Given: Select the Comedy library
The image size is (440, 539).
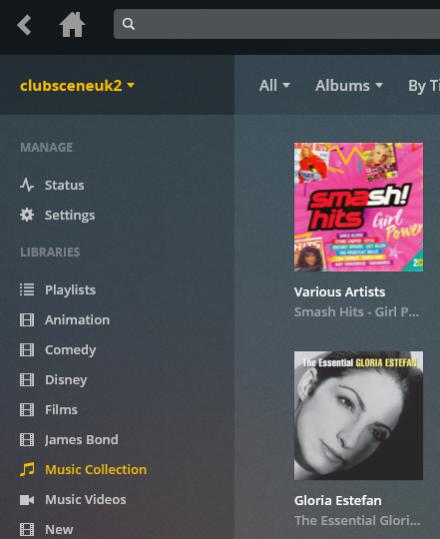Looking at the screenshot, I should [x=70, y=350].
